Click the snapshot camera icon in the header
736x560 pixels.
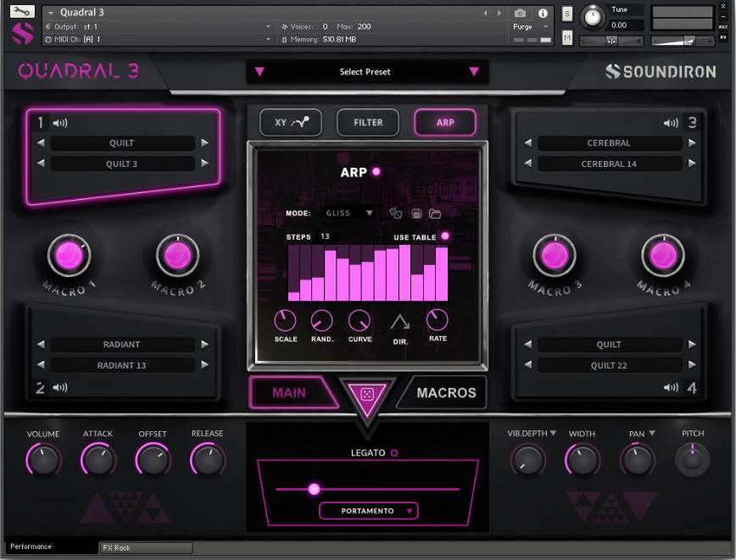point(520,13)
